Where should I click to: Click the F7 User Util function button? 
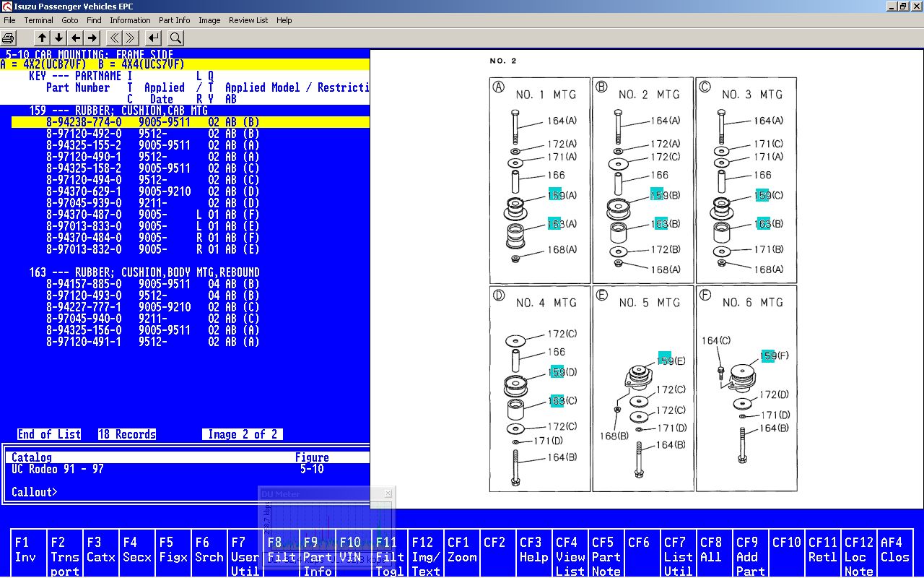pos(245,553)
